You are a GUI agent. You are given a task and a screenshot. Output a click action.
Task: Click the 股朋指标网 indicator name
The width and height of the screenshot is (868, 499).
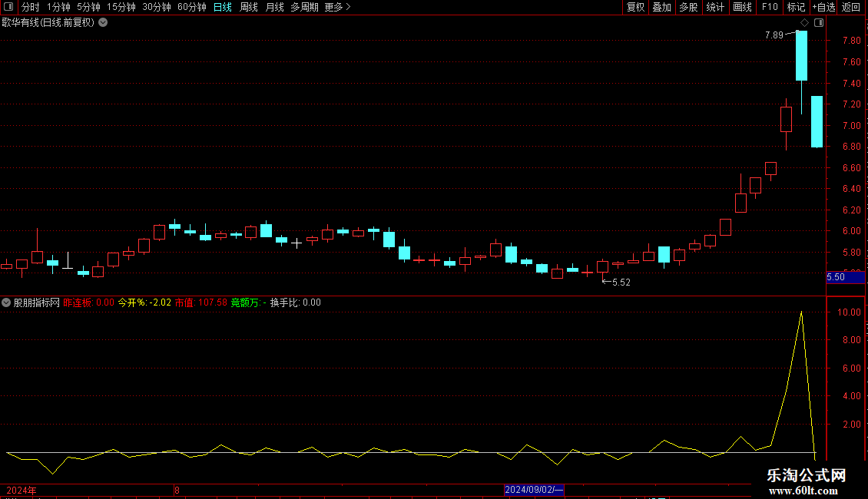pyautogui.click(x=37, y=302)
